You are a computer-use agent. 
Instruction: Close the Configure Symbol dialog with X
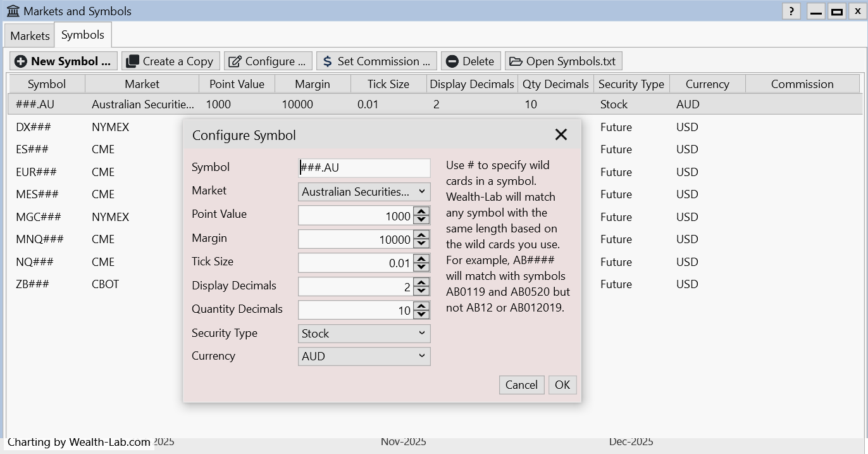click(561, 134)
